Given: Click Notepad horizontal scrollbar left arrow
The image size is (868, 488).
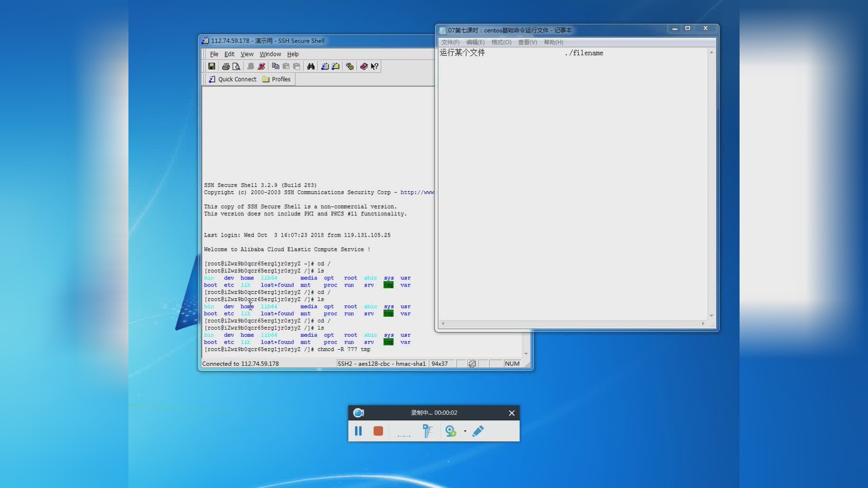Looking at the screenshot, I should (x=443, y=323).
